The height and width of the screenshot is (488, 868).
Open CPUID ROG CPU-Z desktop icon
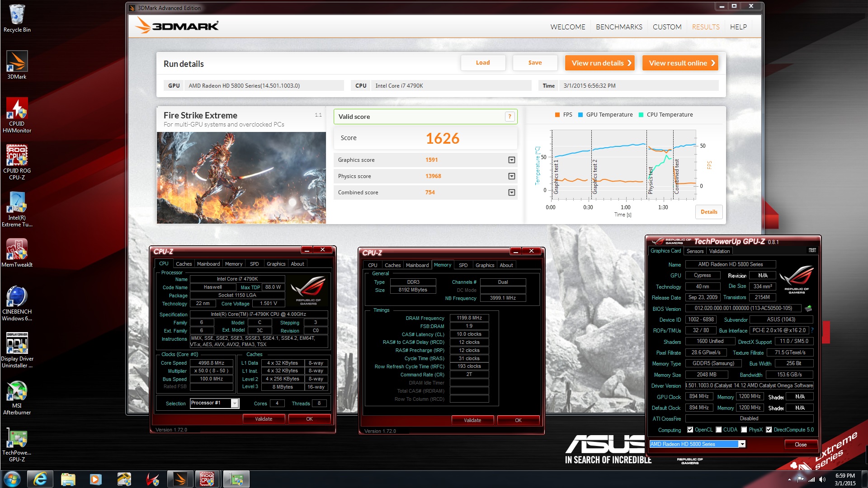tap(17, 163)
